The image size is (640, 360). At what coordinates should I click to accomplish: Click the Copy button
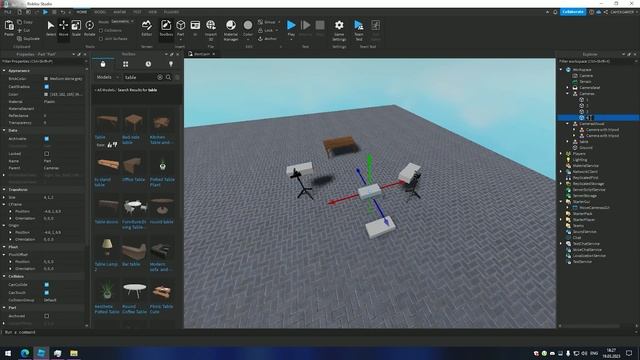[25, 22]
